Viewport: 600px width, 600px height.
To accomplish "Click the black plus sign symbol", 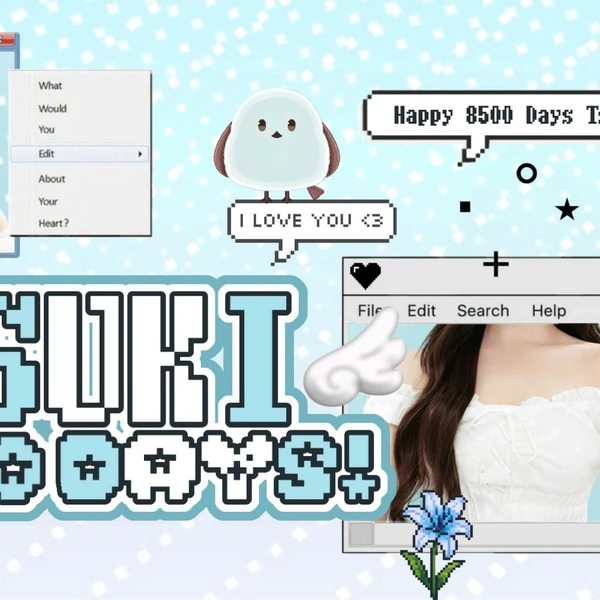I will 496,264.
